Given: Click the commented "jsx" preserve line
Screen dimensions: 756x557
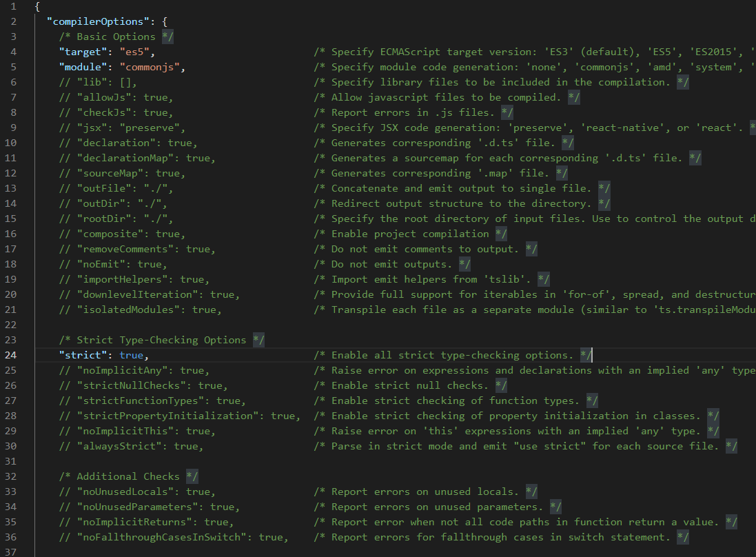Looking at the screenshot, I should 121,128.
